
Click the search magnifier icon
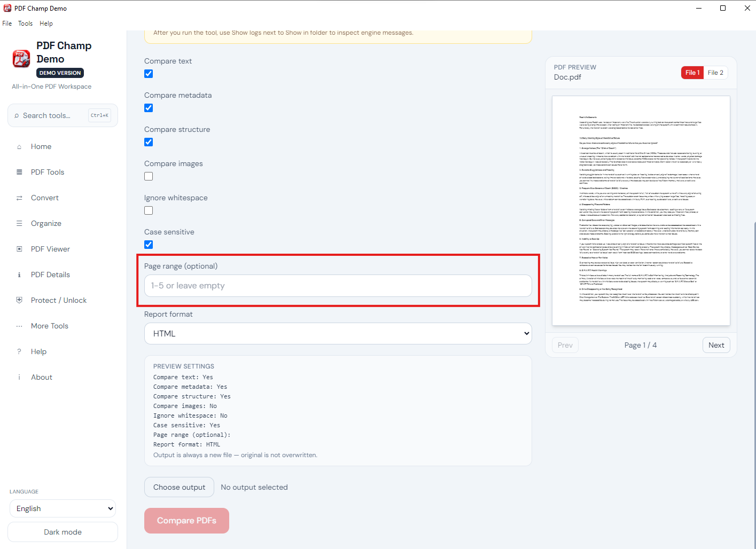click(17, 116)
